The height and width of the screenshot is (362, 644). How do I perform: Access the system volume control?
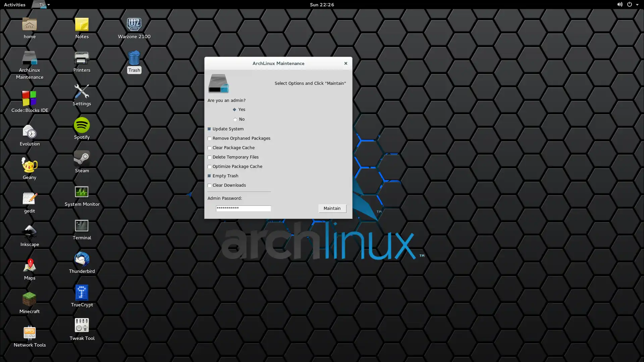tap(619, 4)
